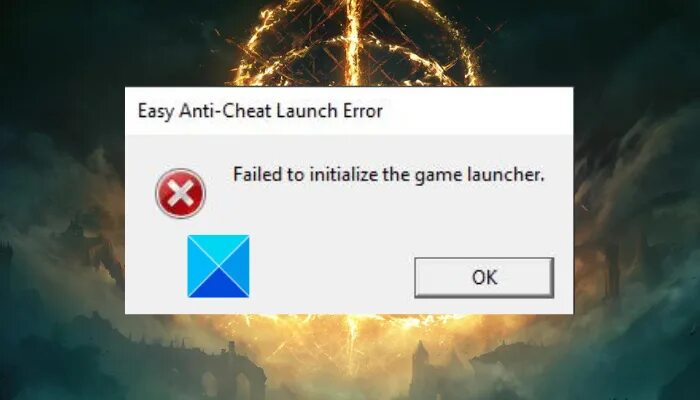The height and width of the screenshot is (400, 700).
Task: Click the OK button
Action: pyautogui.click(x=484, y=277)
